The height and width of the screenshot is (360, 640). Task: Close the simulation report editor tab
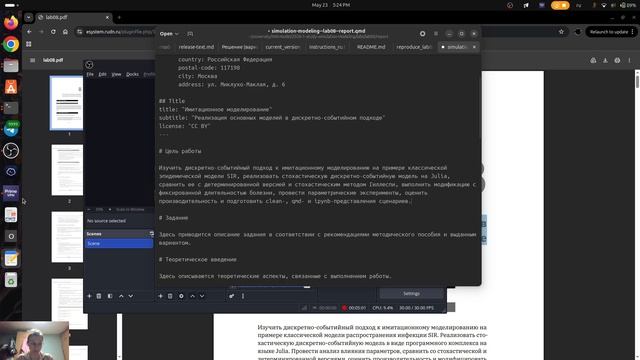click(474, 47)
